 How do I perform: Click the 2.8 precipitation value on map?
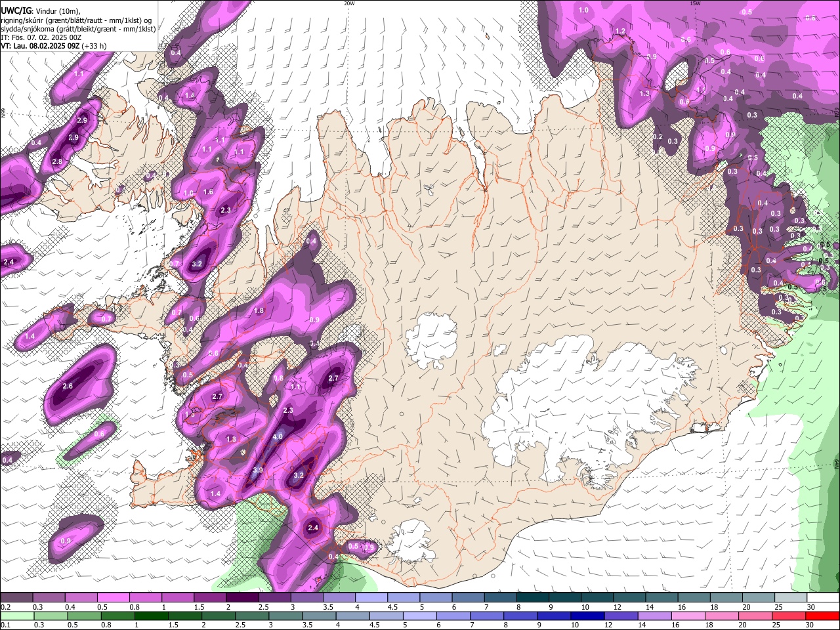point(57,161)
